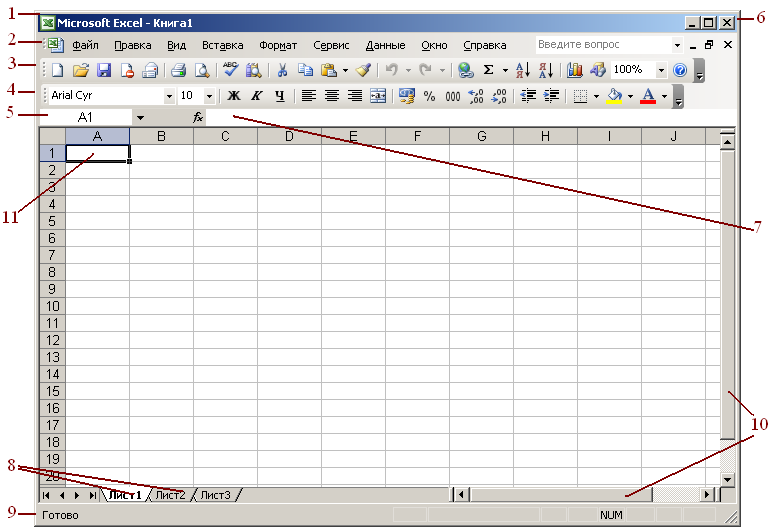771x532 pixels.
Task: Cut selection with scissors icon
Action: (x=282, y=70)
